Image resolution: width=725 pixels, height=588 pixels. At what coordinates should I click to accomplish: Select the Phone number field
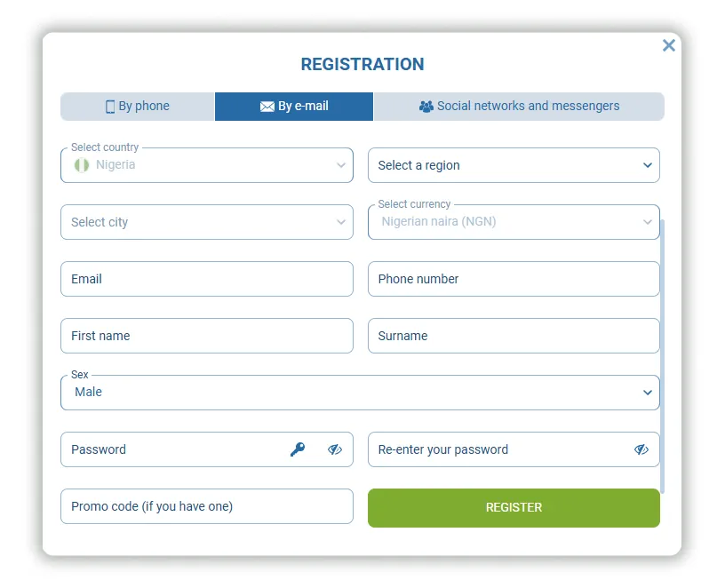(x=514, y=279)
